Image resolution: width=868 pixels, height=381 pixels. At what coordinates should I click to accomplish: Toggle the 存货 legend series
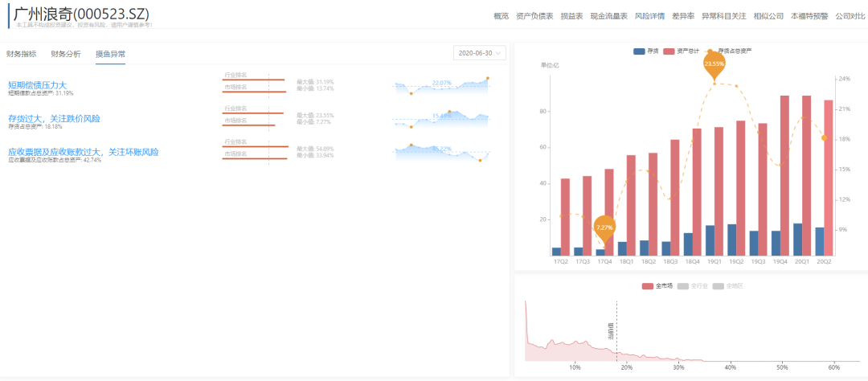[x=645, y=51]
